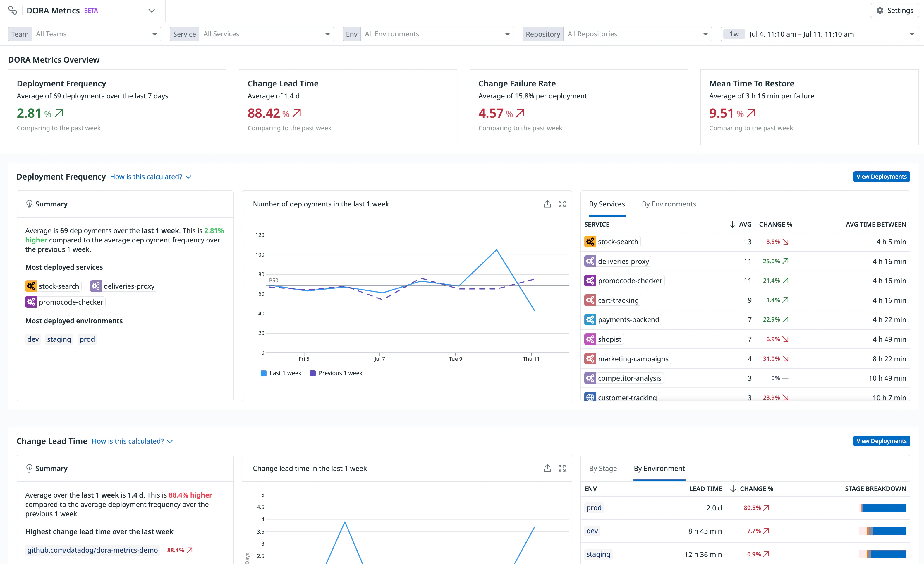Select the By Stage tab in Change Lead Time
This screenshot has height=564, width=924.
(603, 468)
